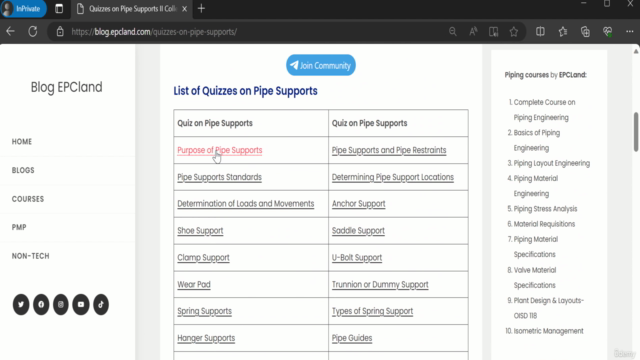Open Valve Material Specifications course

pyautogui.click(x=535, y=278)
